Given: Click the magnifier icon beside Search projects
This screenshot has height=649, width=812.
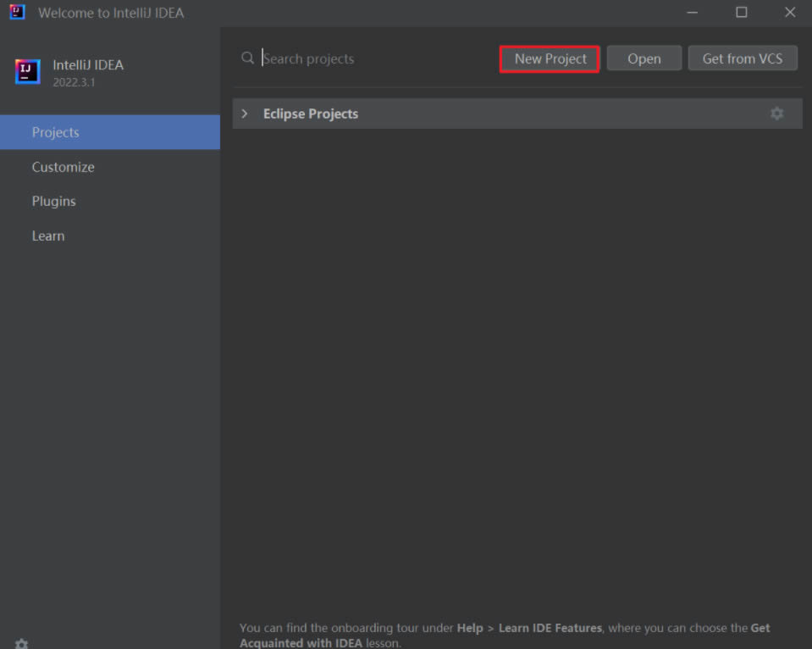Looking at the screenshot, I should point(247,58).
